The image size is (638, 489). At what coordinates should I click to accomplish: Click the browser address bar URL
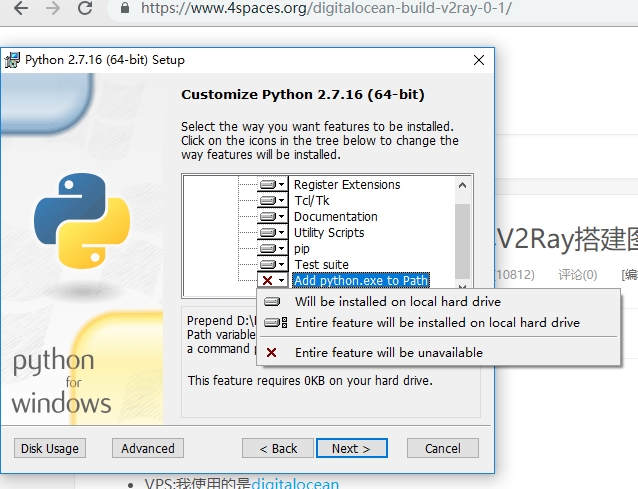coord(326,8)
